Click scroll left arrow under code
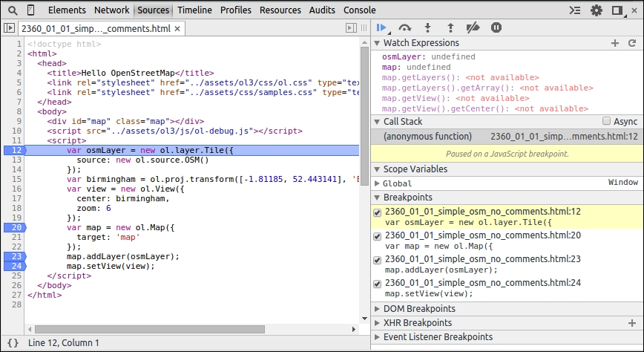 tap(30, 330)
